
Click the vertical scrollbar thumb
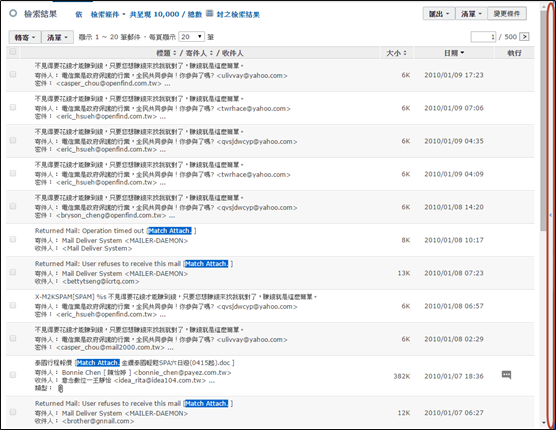[x=544, y=121]
